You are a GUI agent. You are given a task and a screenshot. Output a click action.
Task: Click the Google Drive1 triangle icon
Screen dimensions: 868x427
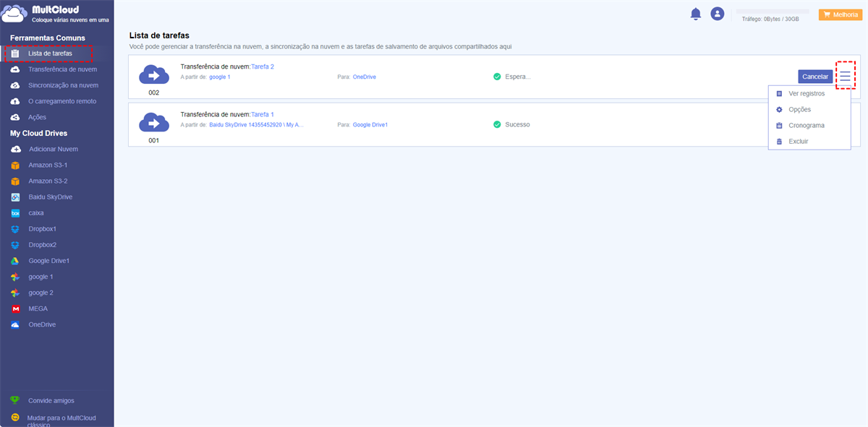click(x=14, y=261)
